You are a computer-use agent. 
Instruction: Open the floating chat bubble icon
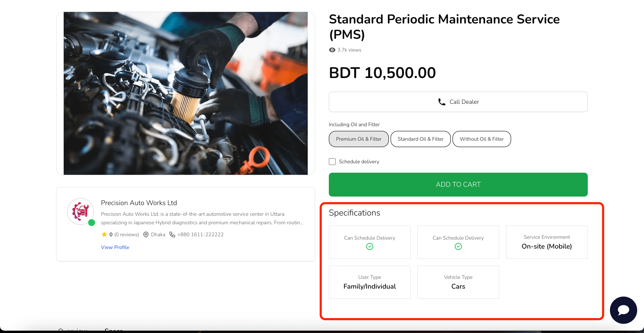pos(623,310)
